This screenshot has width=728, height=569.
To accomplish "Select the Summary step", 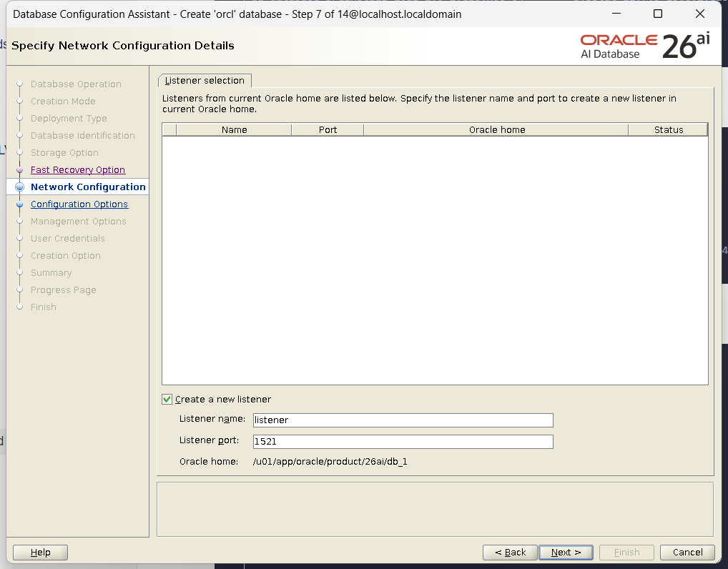I will [x=51, y=273].
